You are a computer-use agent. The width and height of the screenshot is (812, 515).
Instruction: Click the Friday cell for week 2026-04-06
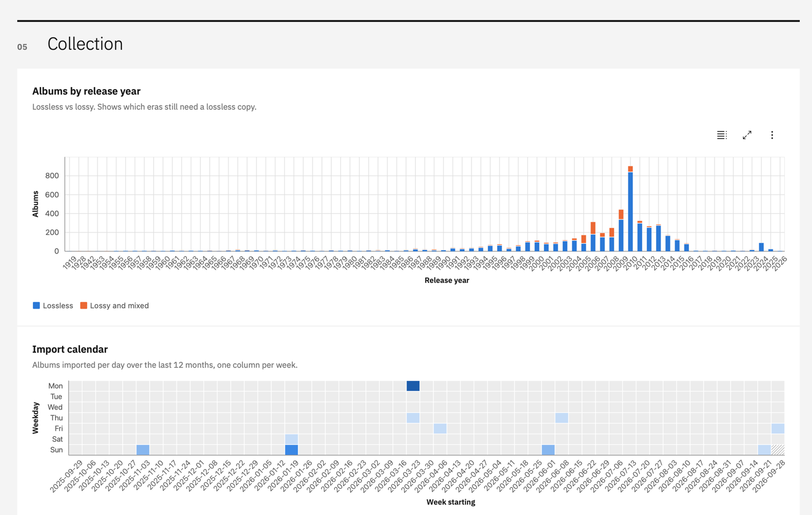440,429
